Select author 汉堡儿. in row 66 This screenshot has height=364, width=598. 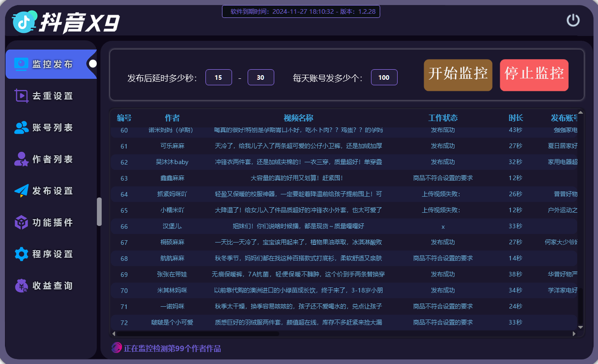pos(172,226)
